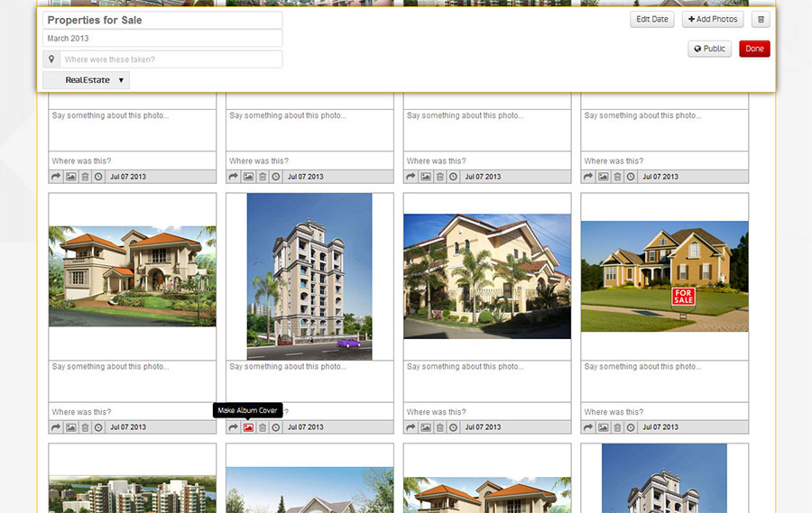Click the clock icon under the orange-roof villa photo
This screenshot has height=513, width=812.
point(98,427)
